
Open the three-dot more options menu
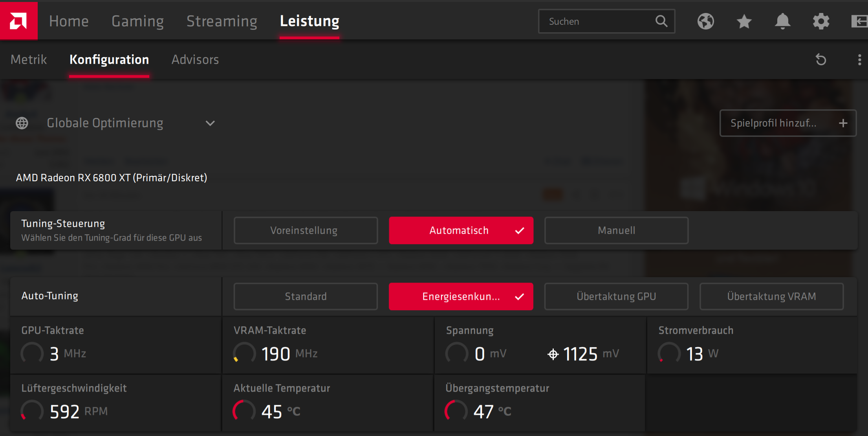859,60
